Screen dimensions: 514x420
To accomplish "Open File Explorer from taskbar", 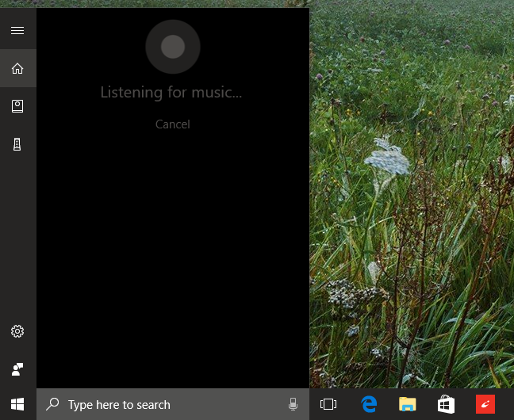I will click(x=408, y=404).
